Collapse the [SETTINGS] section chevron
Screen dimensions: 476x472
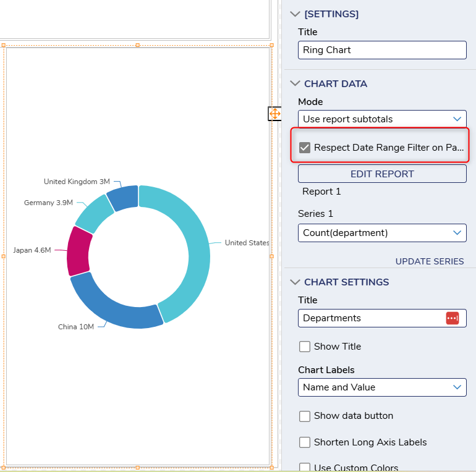294,14
